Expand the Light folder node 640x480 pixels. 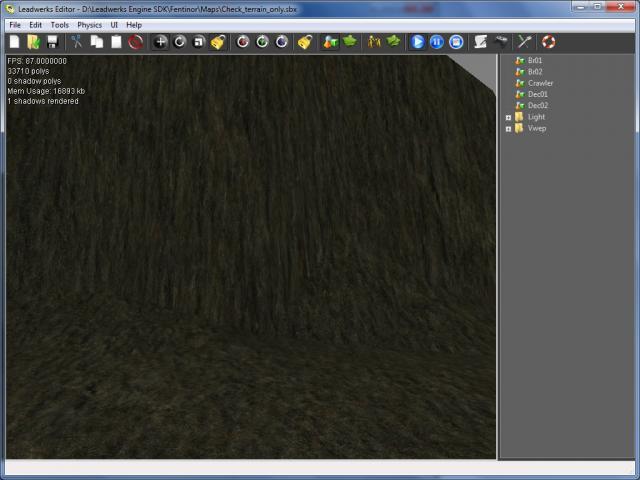[508, 117]
